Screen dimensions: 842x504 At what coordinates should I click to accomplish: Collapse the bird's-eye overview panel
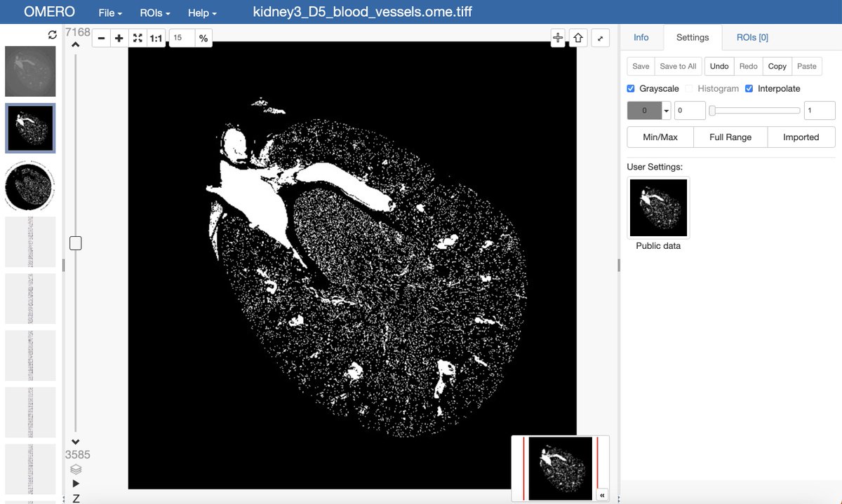(x=602, y=495)
